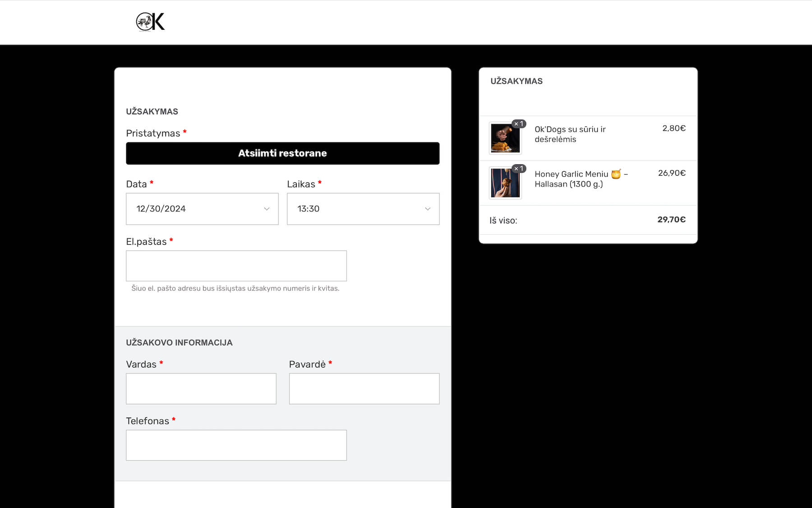The image size is (812, 508).
Task: Expand the 13:30 time selector chevron
Action: [x=427, y=209]
